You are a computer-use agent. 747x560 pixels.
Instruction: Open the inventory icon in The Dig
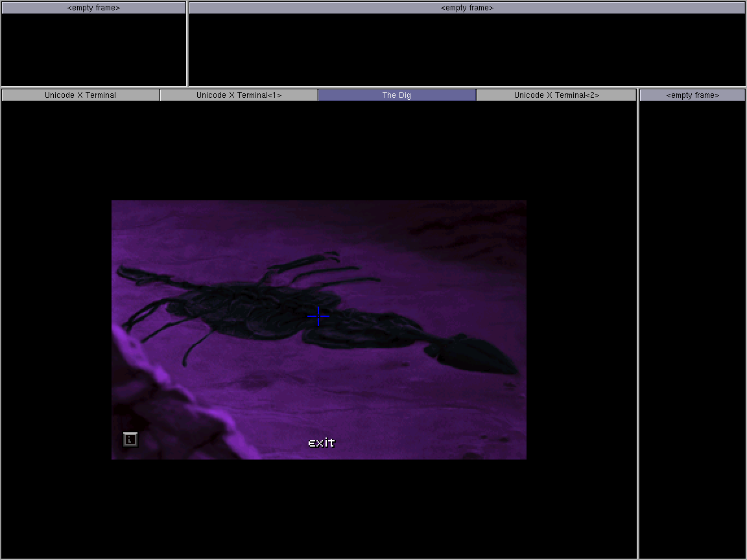pos(130,439)
